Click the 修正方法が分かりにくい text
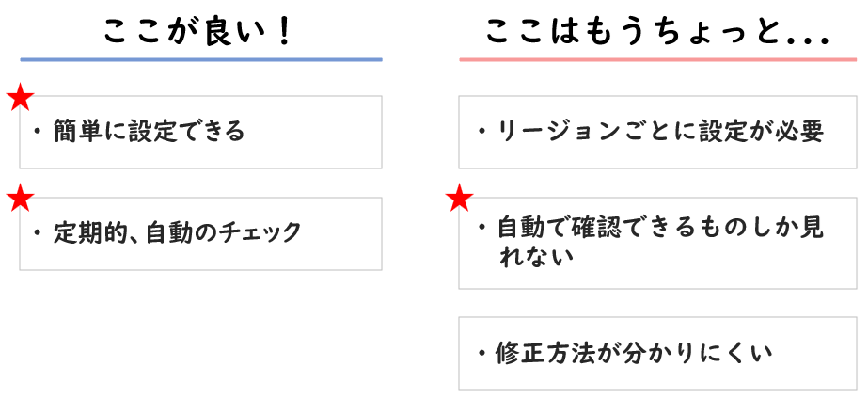Screen dimensions: 868x399 coord(635,353)
